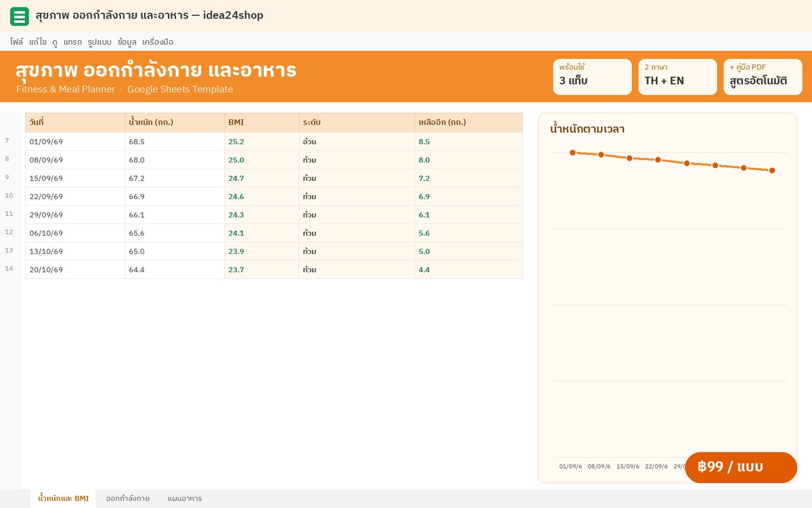Viewport: 812px width, 508px height.
Task: Select date cell 15/09/69
Action: [x=75, y=178]
